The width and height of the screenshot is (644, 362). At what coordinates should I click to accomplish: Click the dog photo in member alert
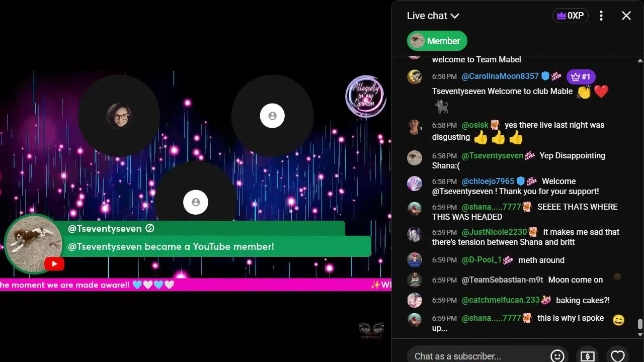pos(33,243)
